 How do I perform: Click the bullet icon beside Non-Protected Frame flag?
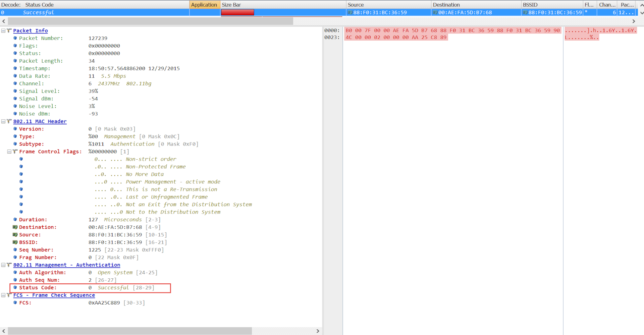(21, 167)
